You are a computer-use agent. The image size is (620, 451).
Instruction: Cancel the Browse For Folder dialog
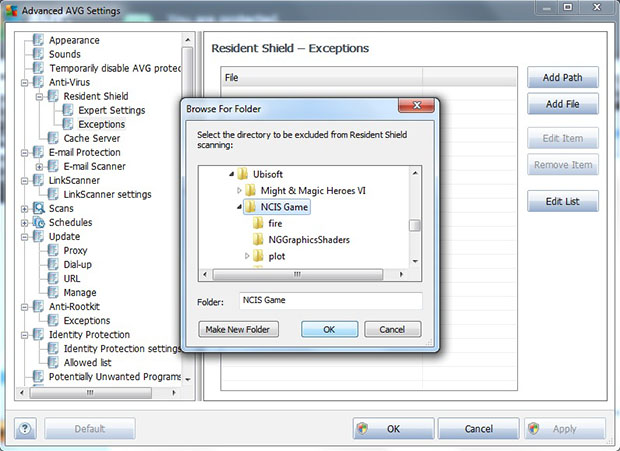pos(392,329)
